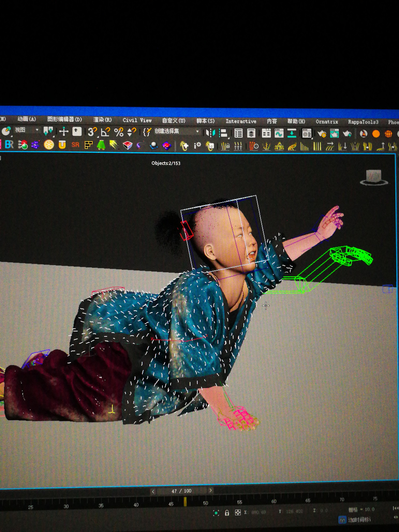Toggle the 3D snaps button

[x=92, y=132]
